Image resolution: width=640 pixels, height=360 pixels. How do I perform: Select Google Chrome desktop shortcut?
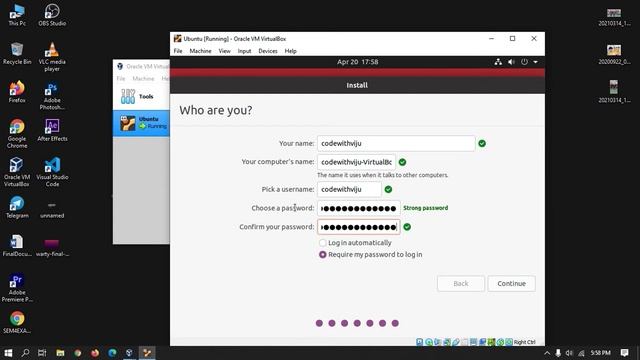pos(17,133)
